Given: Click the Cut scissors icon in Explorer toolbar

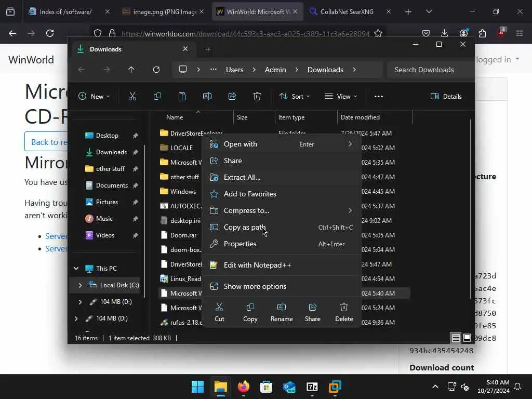Looking at the screenshot, I should pyautogui.click(x=132, y=96).
